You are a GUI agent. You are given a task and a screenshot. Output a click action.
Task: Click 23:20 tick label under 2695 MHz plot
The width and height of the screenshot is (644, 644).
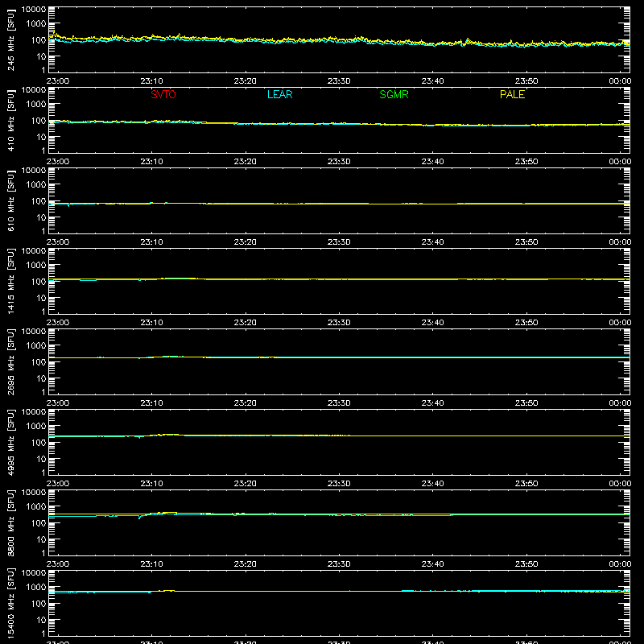(x=246, y=403)
